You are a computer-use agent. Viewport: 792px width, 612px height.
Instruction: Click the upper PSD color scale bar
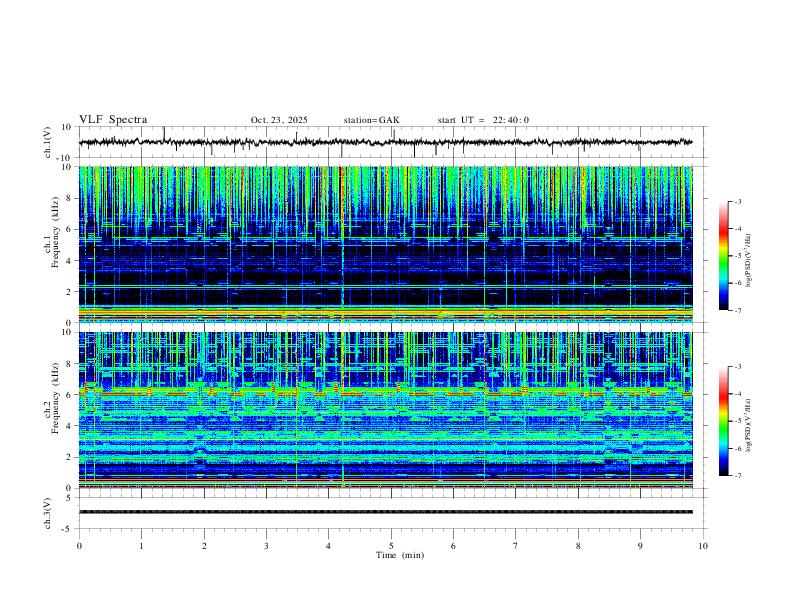[x=723, y=256]
